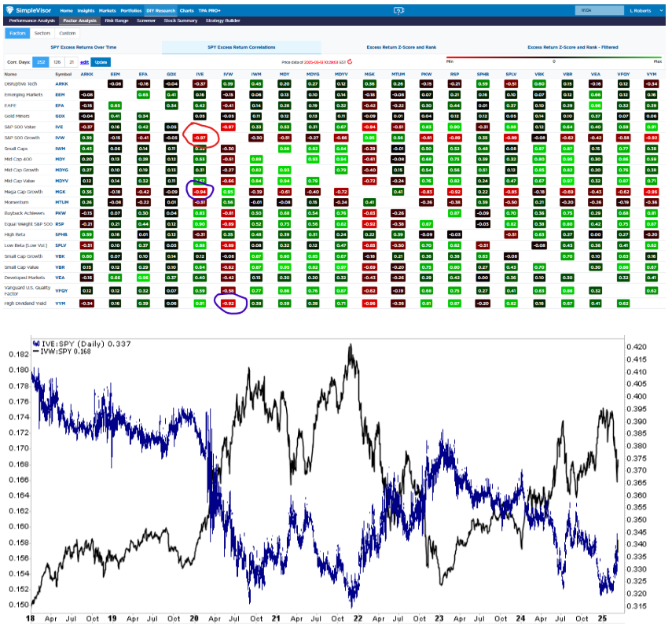Select the Factor Analysis tab
The image size is (672, 633).
[x=79, y=20]
